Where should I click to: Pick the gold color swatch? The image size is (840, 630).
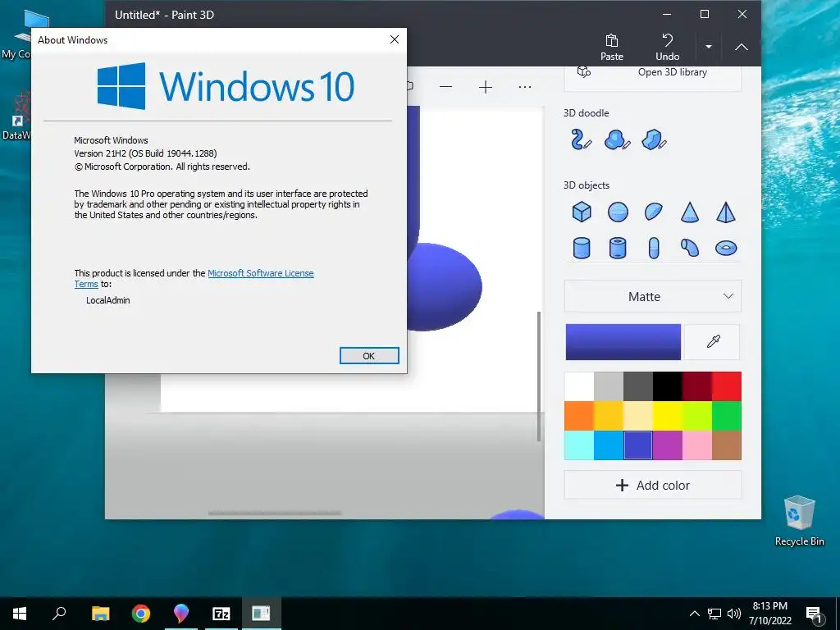point(609,416)
